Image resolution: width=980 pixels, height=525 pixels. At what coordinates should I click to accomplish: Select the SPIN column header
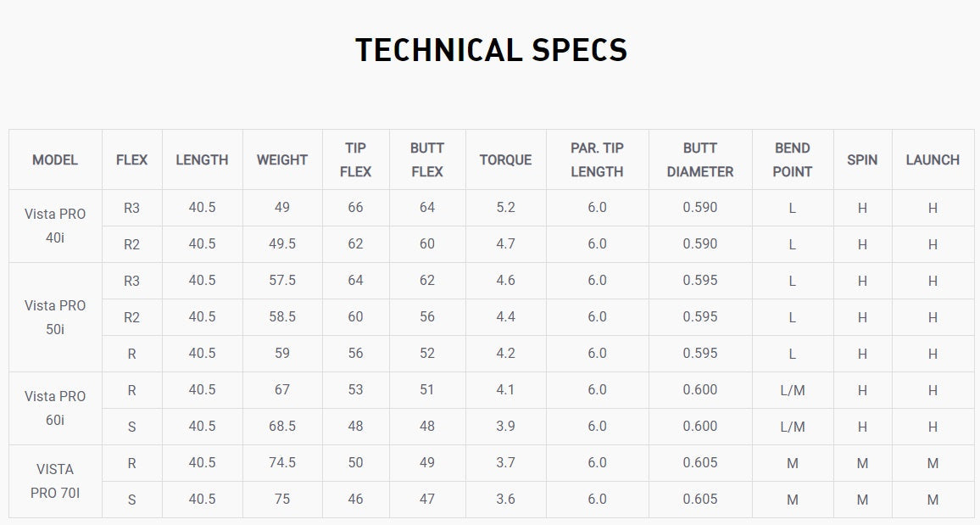(862, 159)
